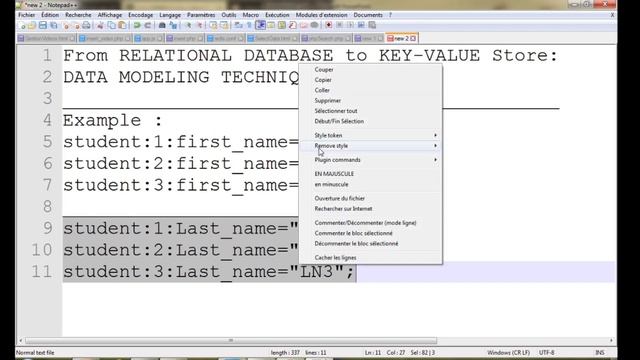Click the Print toolbar icon
640x360 pixels.
pos(86,25)
